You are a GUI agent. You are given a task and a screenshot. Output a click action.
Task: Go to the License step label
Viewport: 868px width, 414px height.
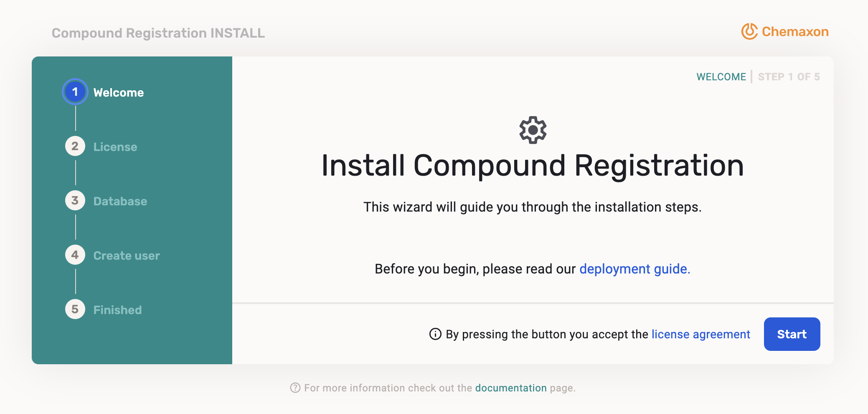(115, 147)
